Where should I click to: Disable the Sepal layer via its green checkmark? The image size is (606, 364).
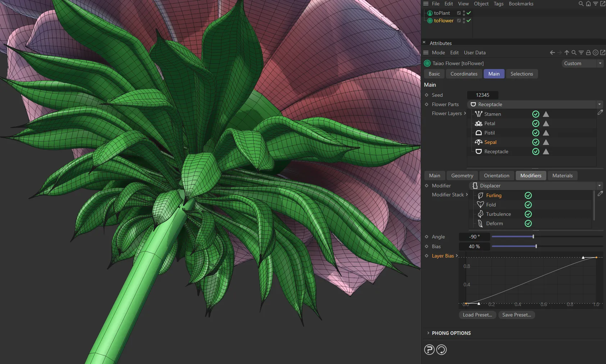click(x=536, y=142)
